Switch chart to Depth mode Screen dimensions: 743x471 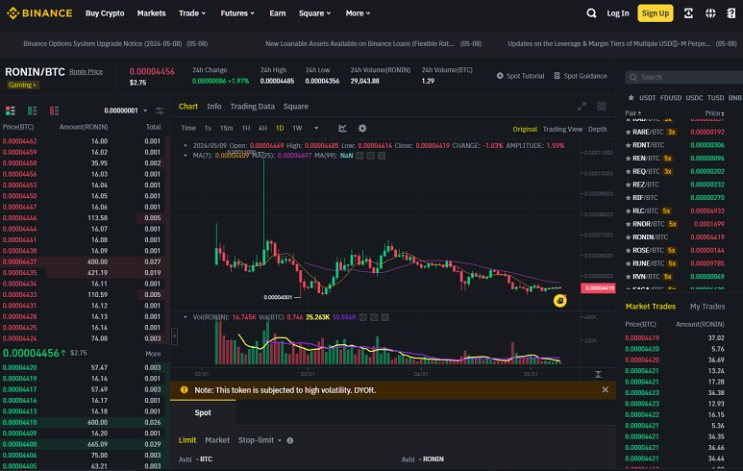[x=597, y=129]
